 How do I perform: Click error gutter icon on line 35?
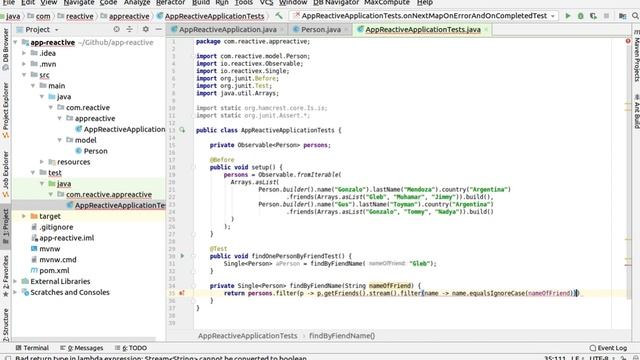182,293
